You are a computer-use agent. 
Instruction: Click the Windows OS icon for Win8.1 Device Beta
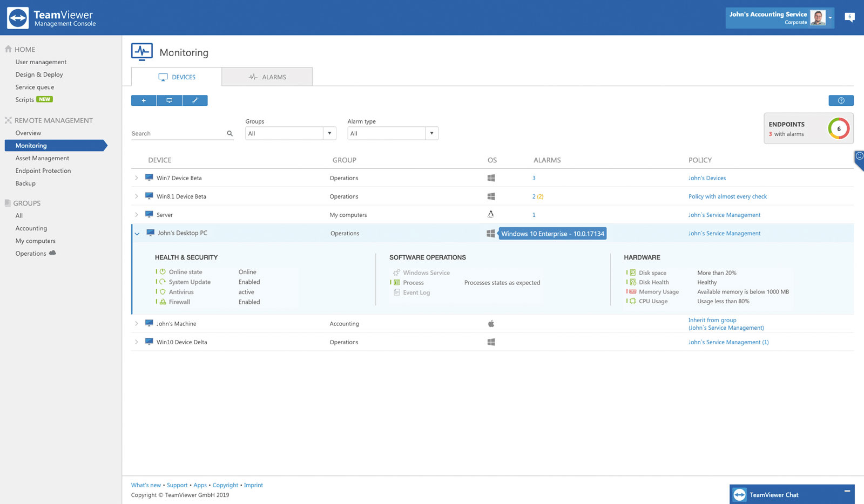tap(491, 196)
